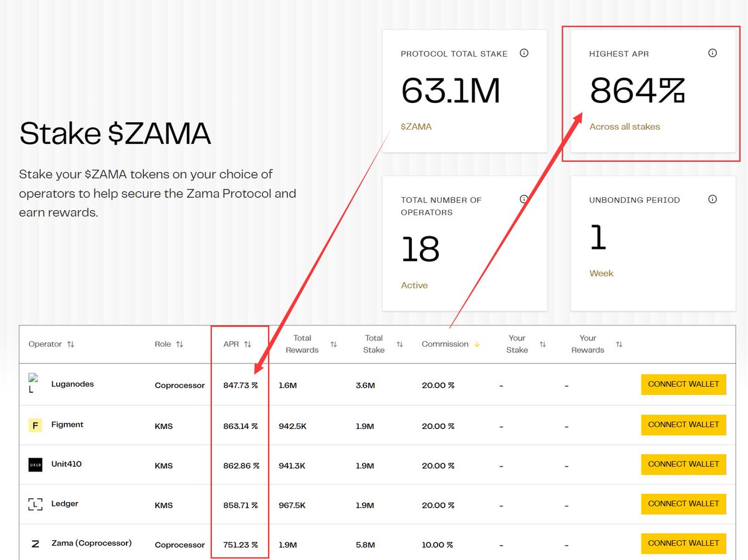Screen dimensions: 748x560
Task: Click the 864% highest APR value
Action: [637, 91]
